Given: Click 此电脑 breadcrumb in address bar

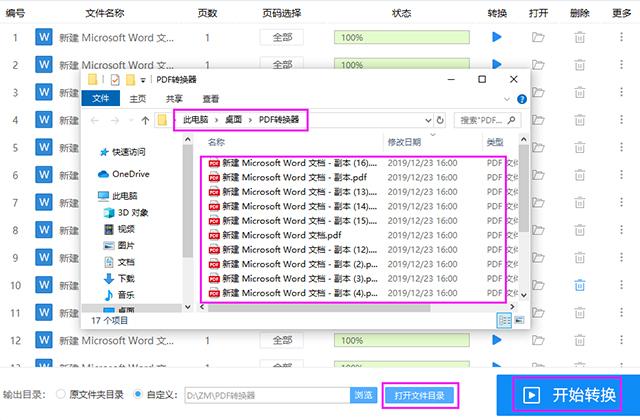Looking at the screenshot, I should click(x=196, y=120).
